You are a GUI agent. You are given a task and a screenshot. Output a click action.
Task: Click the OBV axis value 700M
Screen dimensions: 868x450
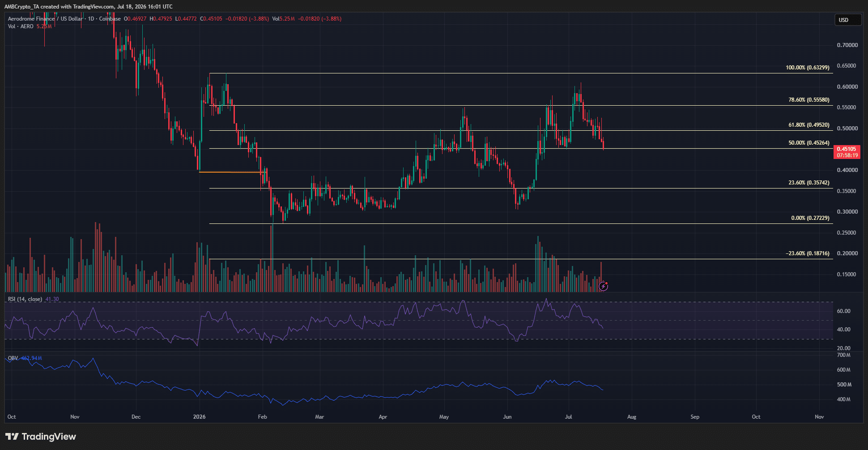pos(844,355)
